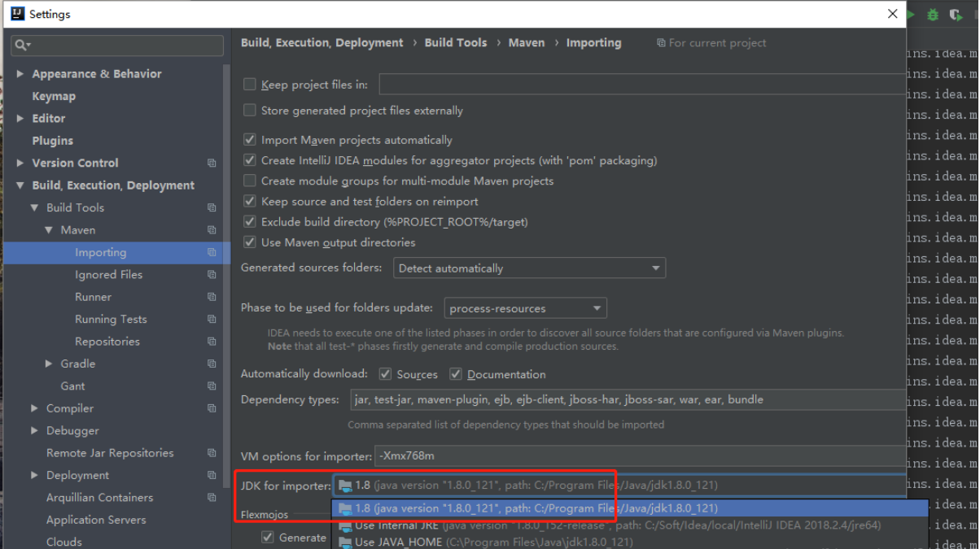
Task: Click the folder icon of the Use Internal JRE option
Action: (x=345, y=525)
